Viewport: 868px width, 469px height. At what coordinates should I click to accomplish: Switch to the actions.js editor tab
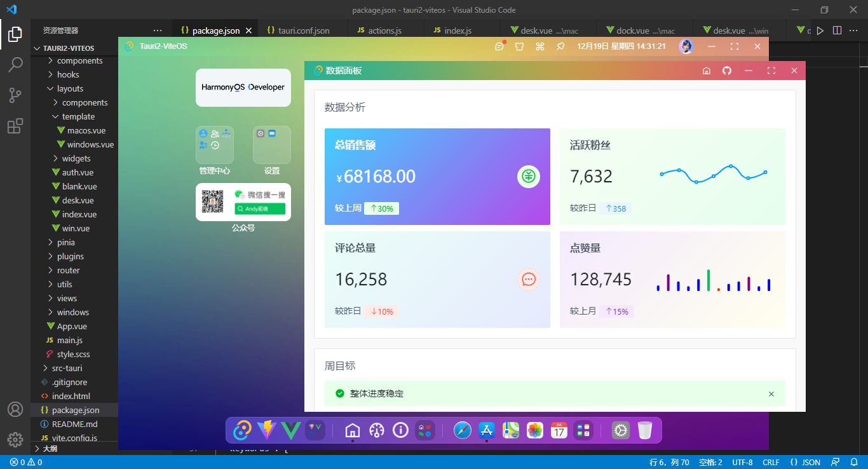click(384, 30)
